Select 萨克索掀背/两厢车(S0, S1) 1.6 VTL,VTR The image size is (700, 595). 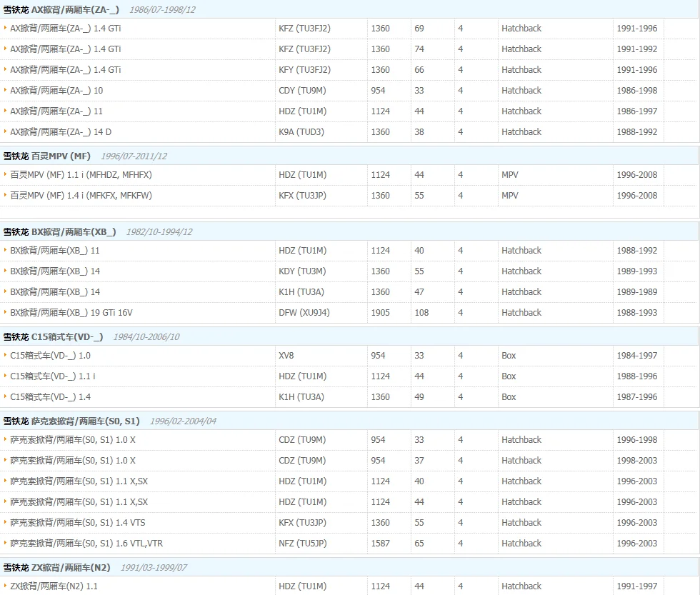[86, 544]
